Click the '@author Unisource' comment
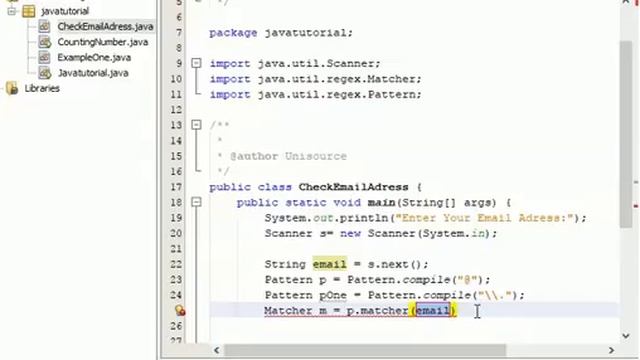 coord(288,156)
